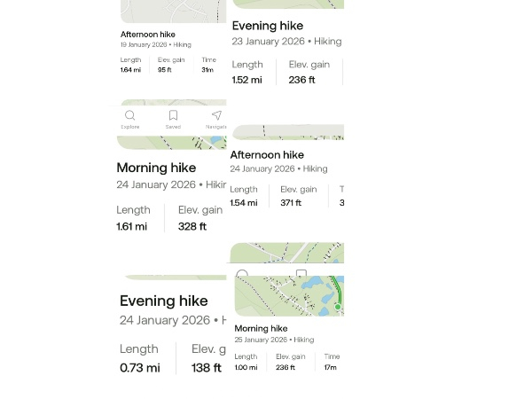Screen dimensions: 532x399
Task: Click the 328 ft elevation gain value
Action: click(192, 226)
